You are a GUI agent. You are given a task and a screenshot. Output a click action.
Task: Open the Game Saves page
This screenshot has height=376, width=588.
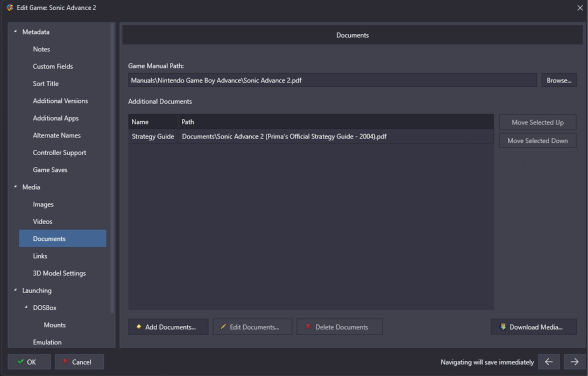[x=50, y=170]
